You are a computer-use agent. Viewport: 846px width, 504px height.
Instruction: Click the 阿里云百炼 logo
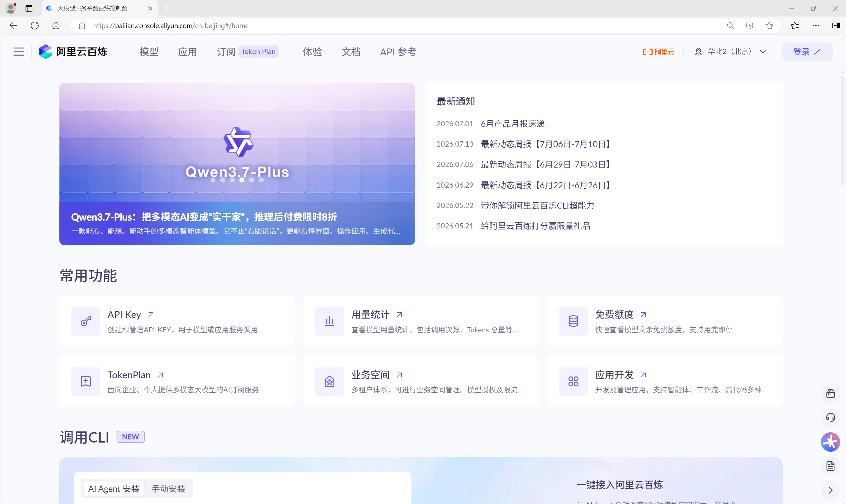pos(73,52)
